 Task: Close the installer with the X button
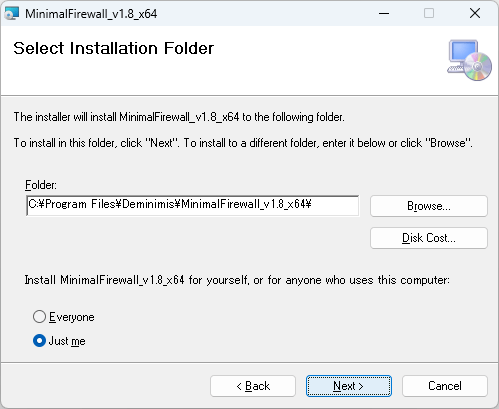[x=475, y=14]
